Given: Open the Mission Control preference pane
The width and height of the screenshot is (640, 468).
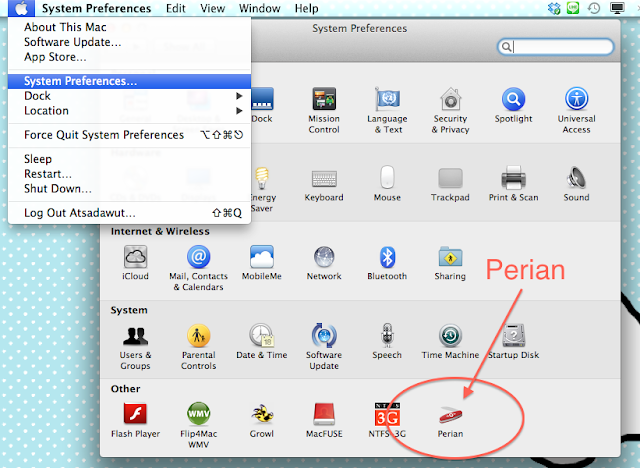Looking at the screenshot, I should pos(324,100).
